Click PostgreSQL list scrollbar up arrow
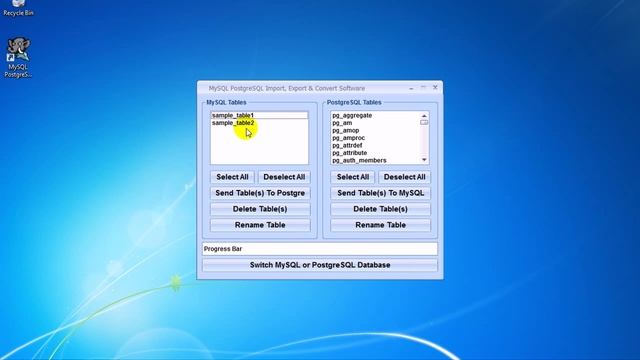Screen dimensions: 640x360 point(424,116)
